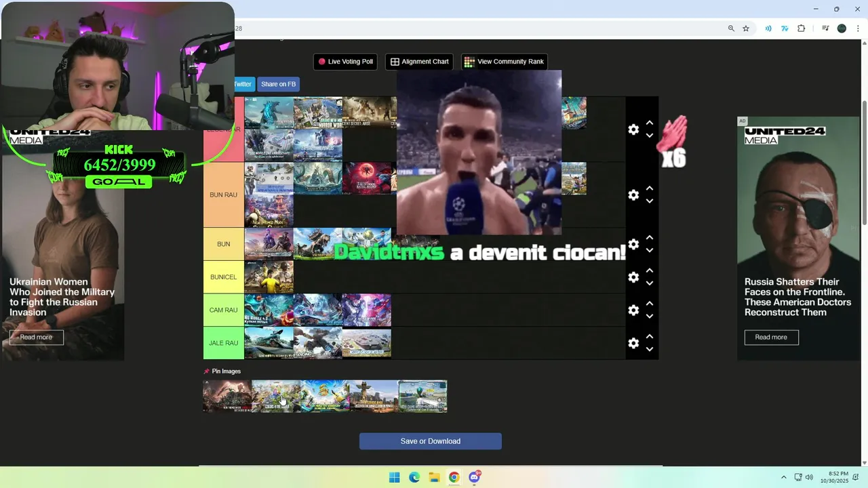868x488 pixels.
Task: Pick the third image in CAM RAU tier
Action: (x=367, y=310)
